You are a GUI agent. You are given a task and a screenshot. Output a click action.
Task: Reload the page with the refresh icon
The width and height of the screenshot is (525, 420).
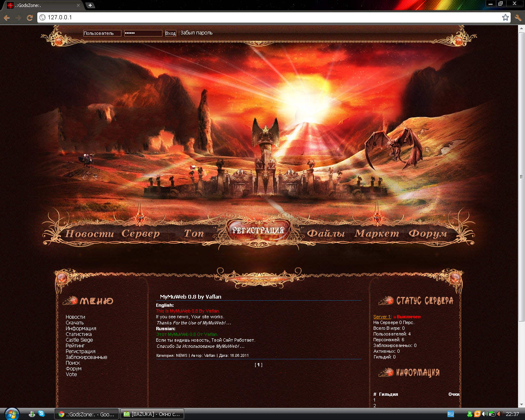point(30,18)
